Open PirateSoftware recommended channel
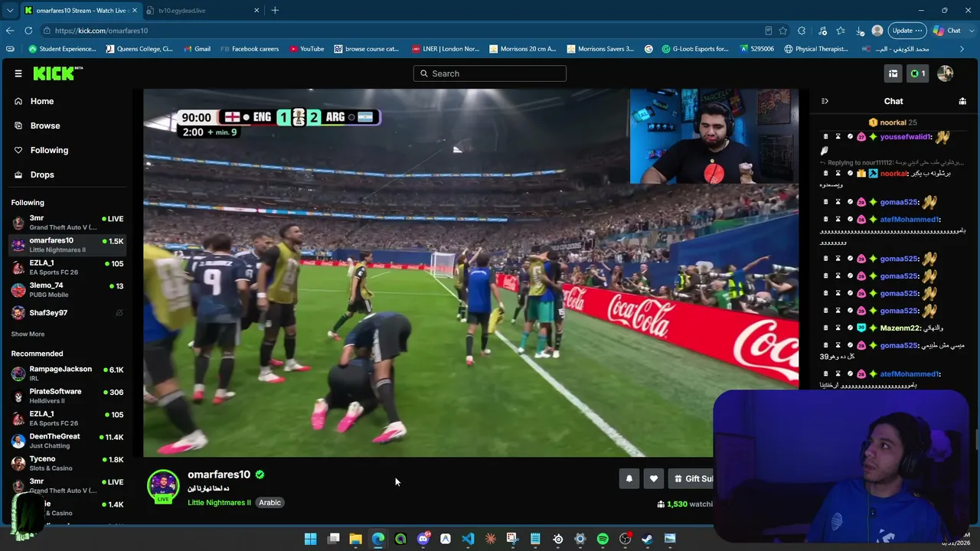 (x=67, y=396)
